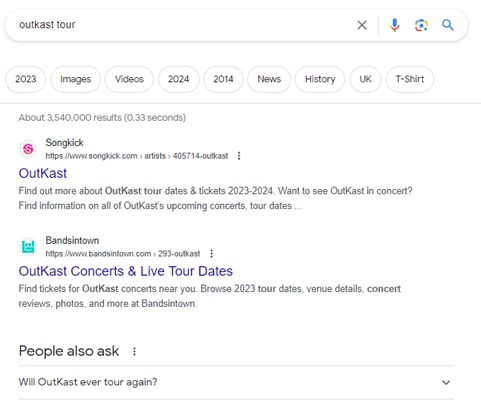Image resolution: width=481 pixels, height=401 pixels.
Task: Select the Videos filter chip
Action: click(129, 79)
